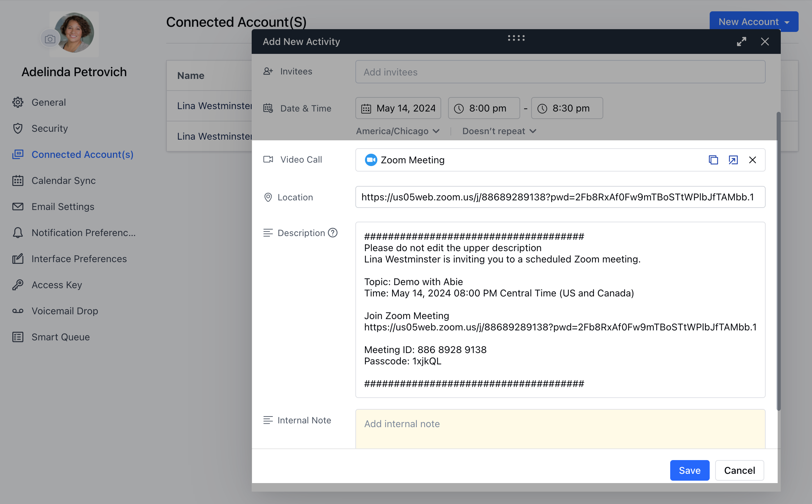This screenshot has height=504, width=812.
Task: Click the Voicemail Drop icon
Action: 18,311
